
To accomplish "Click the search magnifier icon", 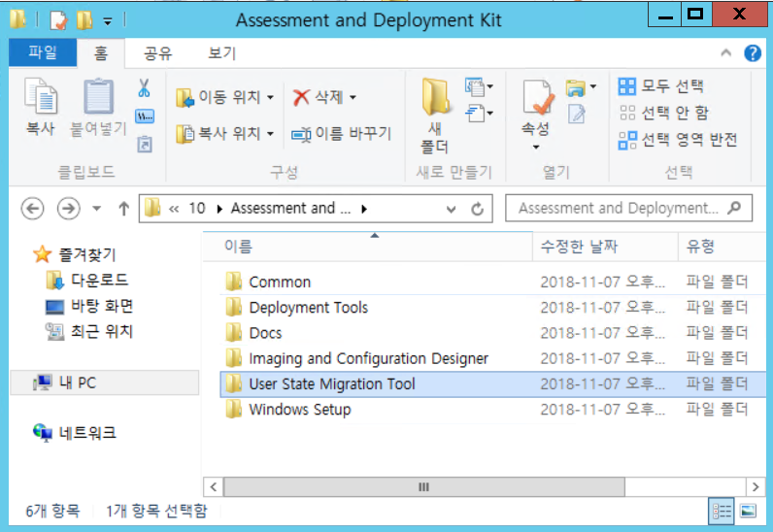I will click(734, 208).
